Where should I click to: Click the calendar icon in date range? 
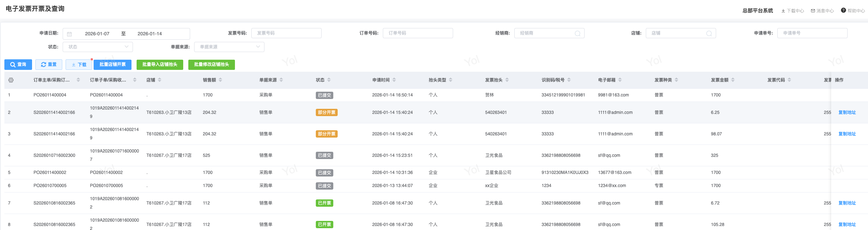click(70, 34)
